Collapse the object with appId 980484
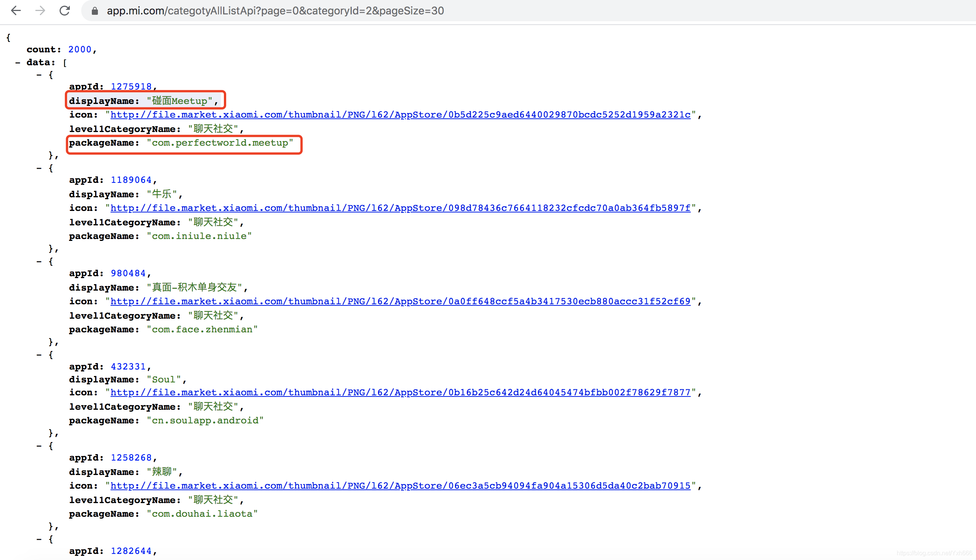Screen dimensions: 976x560 coord(39,261)
